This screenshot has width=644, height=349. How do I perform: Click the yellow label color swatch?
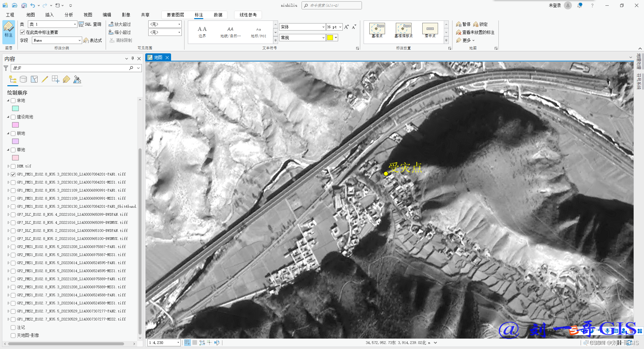[x=330, y=38]
